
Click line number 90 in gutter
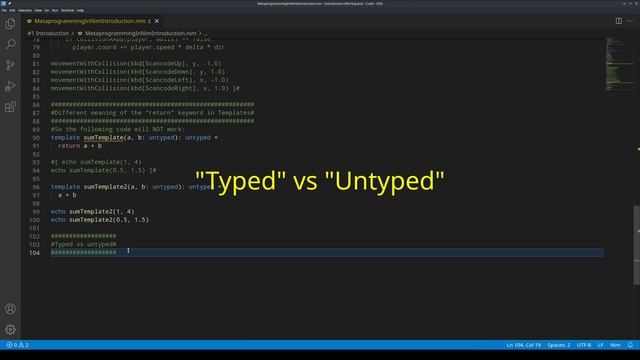tap(36, 138)
